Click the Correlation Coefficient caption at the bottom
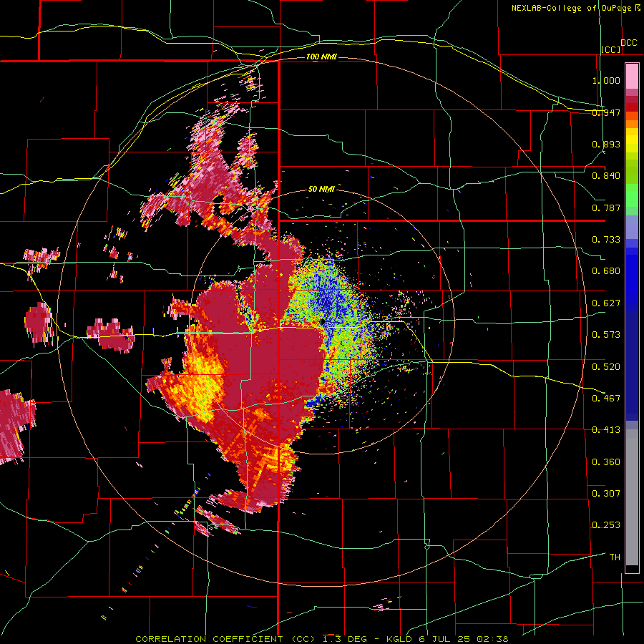The height and width of the screenshot is (644, 644). point(323,639)
